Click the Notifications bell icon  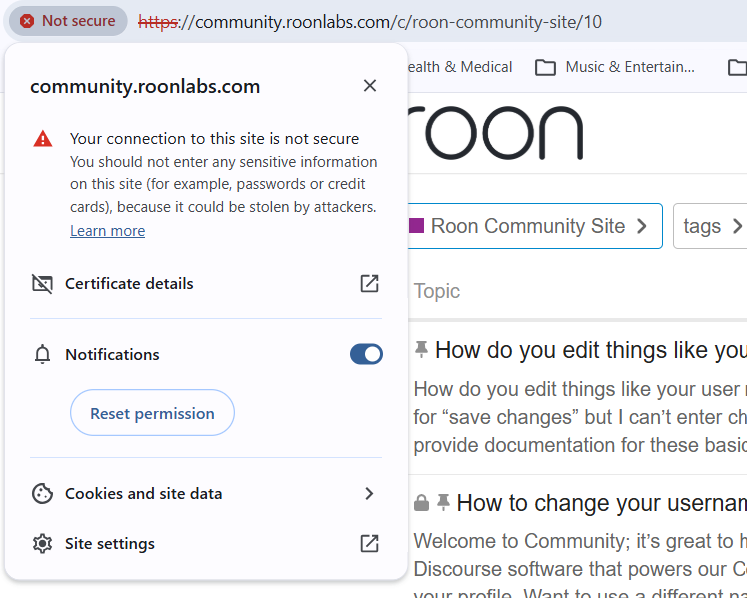click(42, 354)
